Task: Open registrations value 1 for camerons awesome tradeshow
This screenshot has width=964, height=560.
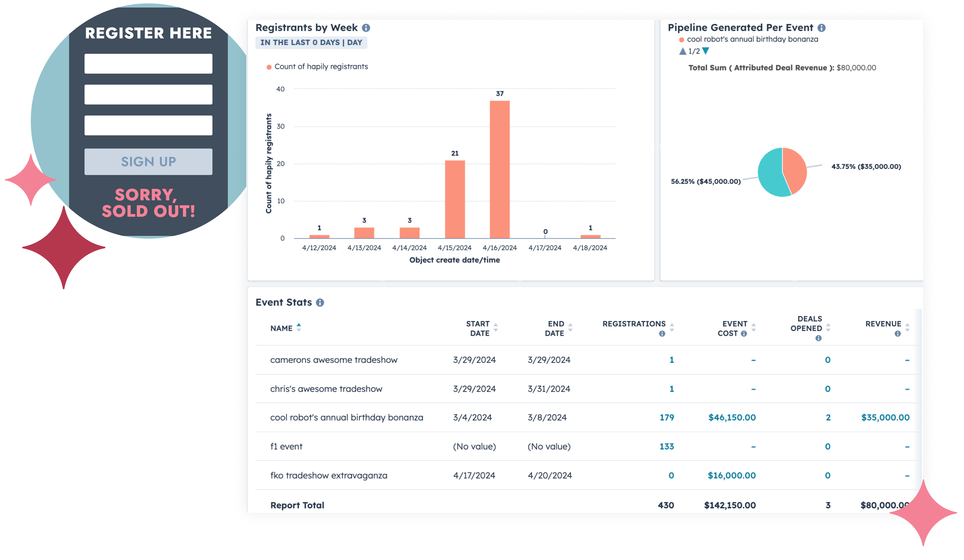Action: (672, 360)
